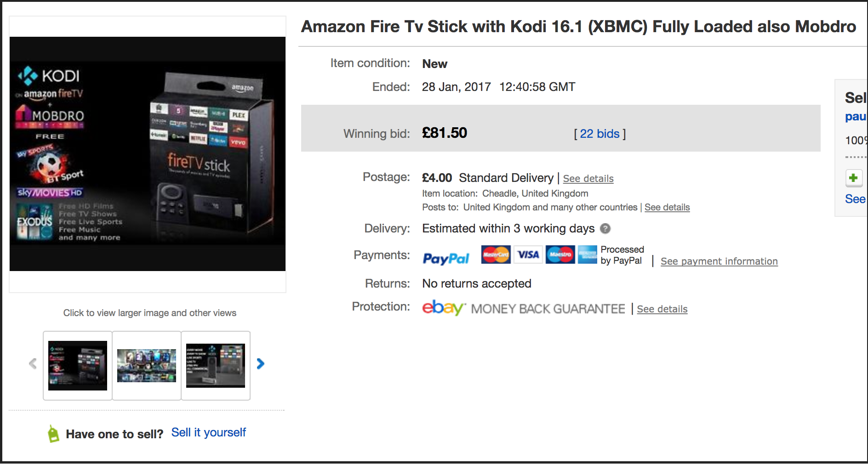This screenshot has width=868, height=464.
Task: Select the second colorful collage thumbnail
Action: click(147, 366)
